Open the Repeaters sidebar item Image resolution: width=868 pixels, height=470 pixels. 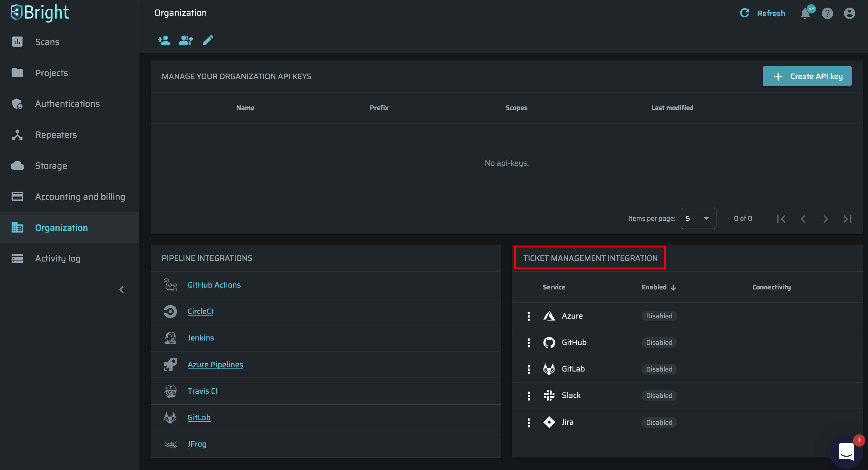[x=56, y=135]
